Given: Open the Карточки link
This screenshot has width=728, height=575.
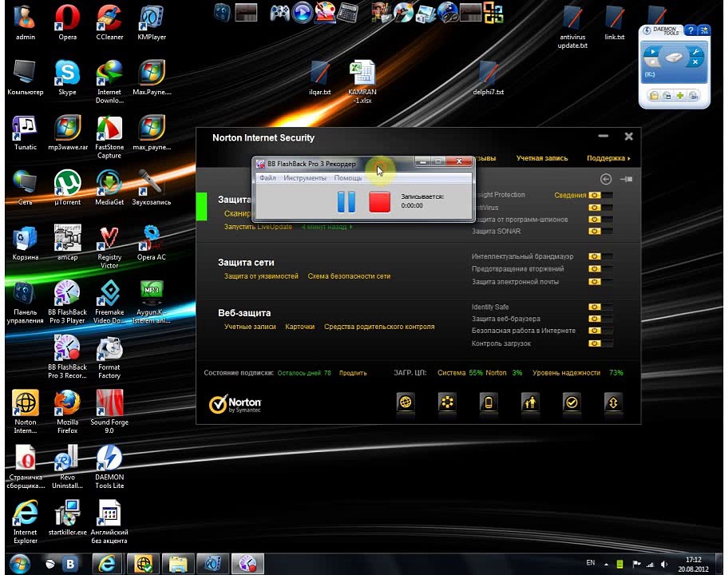Looking at the screenshot, I should click(300, 327).
